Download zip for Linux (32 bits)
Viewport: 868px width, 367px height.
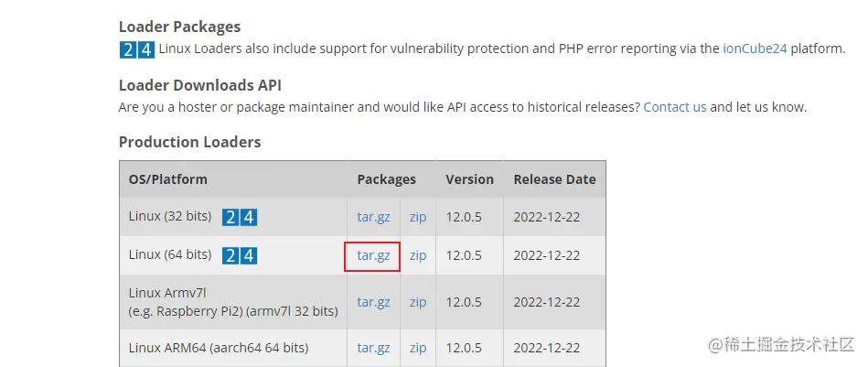pyautogui.click(x=418, y=218)
